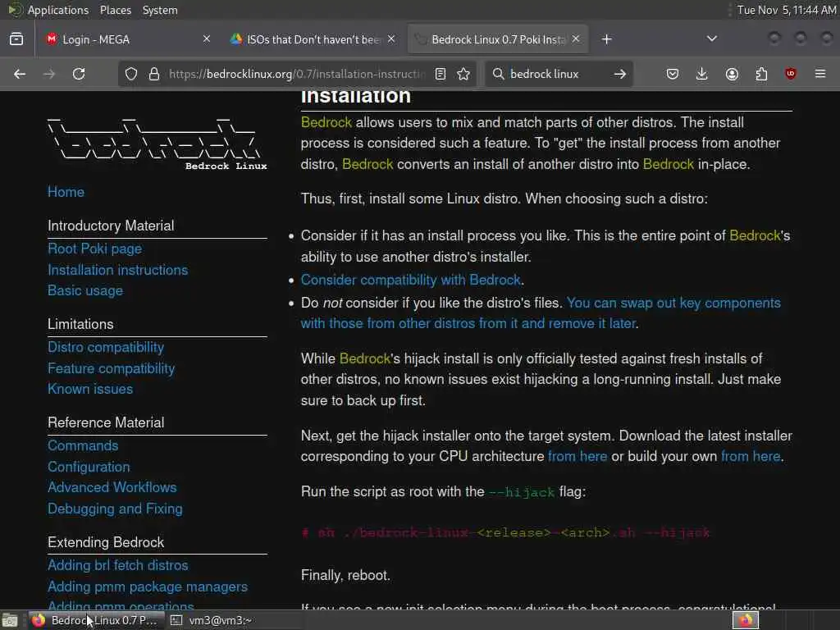The image size is (840, 630).
Task: Open Debugging and Fixing link
Action: 115,509
